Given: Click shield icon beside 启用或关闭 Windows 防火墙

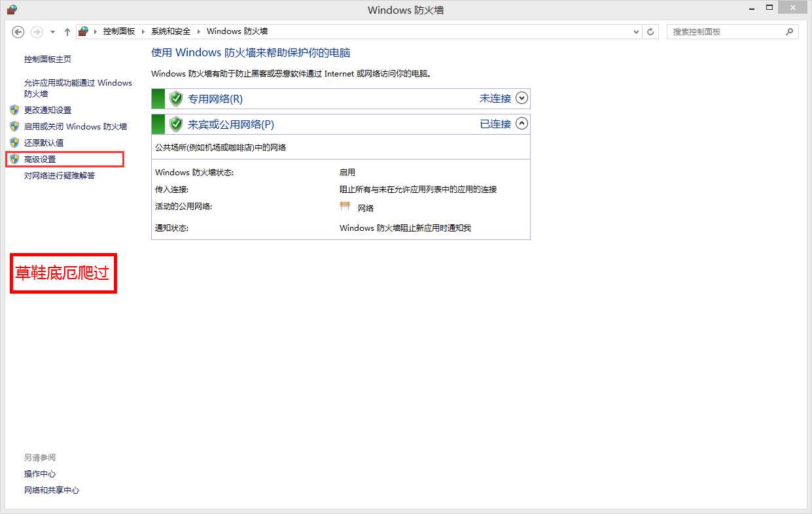Looking at the screenshot, I should 14,126.
